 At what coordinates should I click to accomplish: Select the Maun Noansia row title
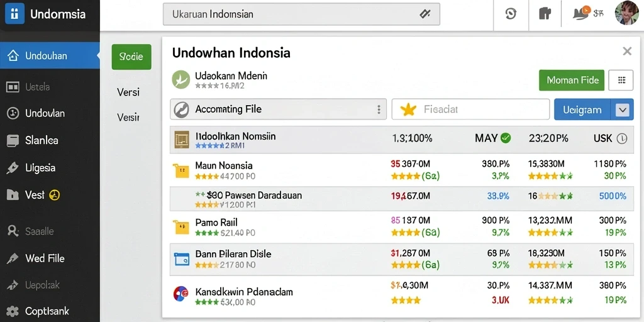[x=223, y=166]
